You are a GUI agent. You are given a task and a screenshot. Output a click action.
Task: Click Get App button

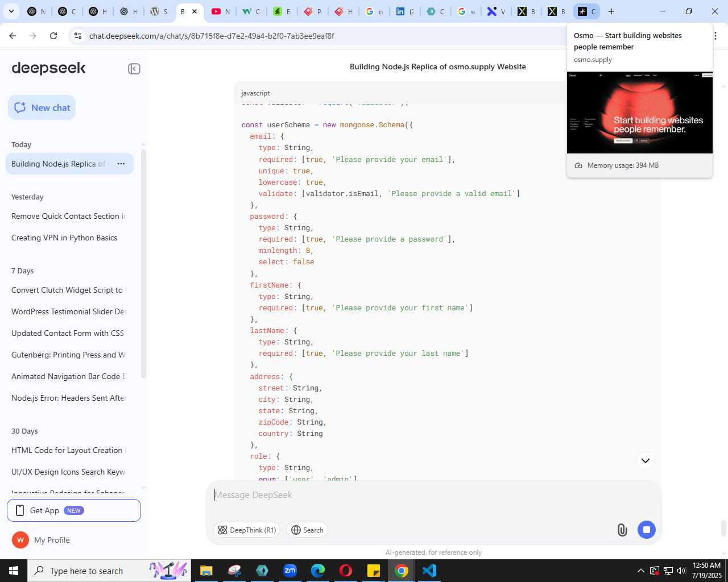(x=74, y=510)
